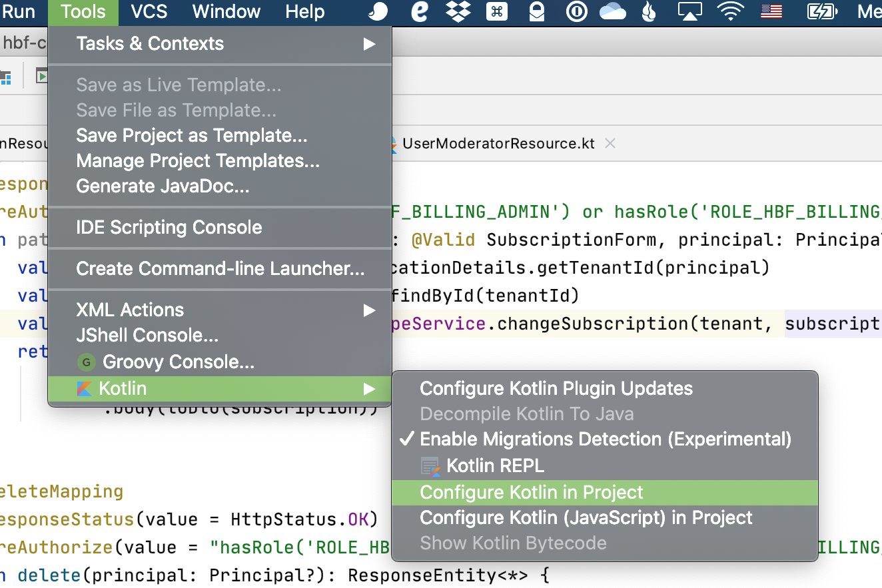Click the Kotlin logo icon in Tools menu
Image resolution: width=882 pixels, height=588 pixels.
coord(84,389)
